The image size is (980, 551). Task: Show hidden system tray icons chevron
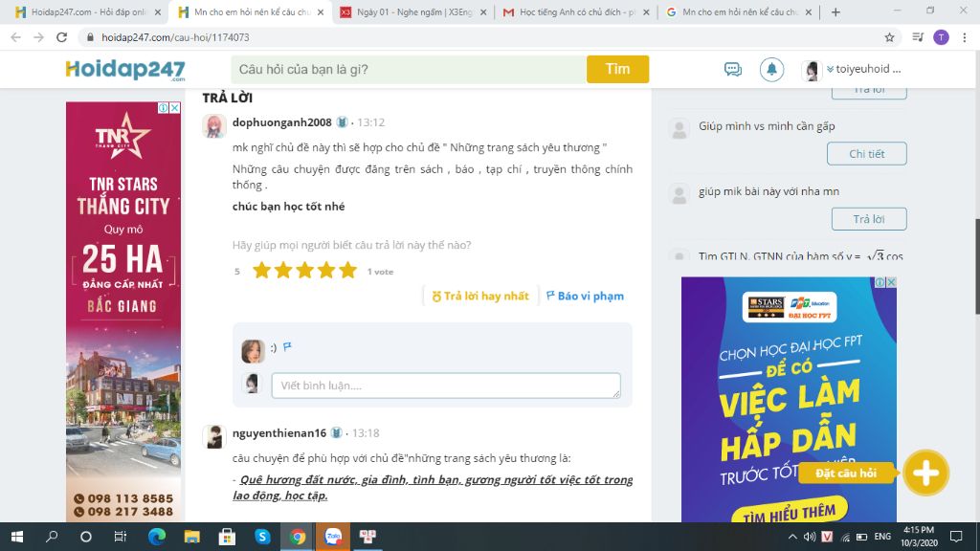click(792, 537)
